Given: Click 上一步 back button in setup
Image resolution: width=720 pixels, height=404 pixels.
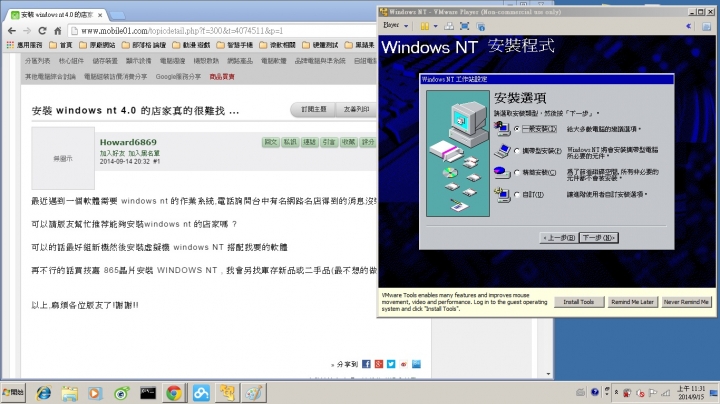Looking at the screenshot, I should point(558,238).
